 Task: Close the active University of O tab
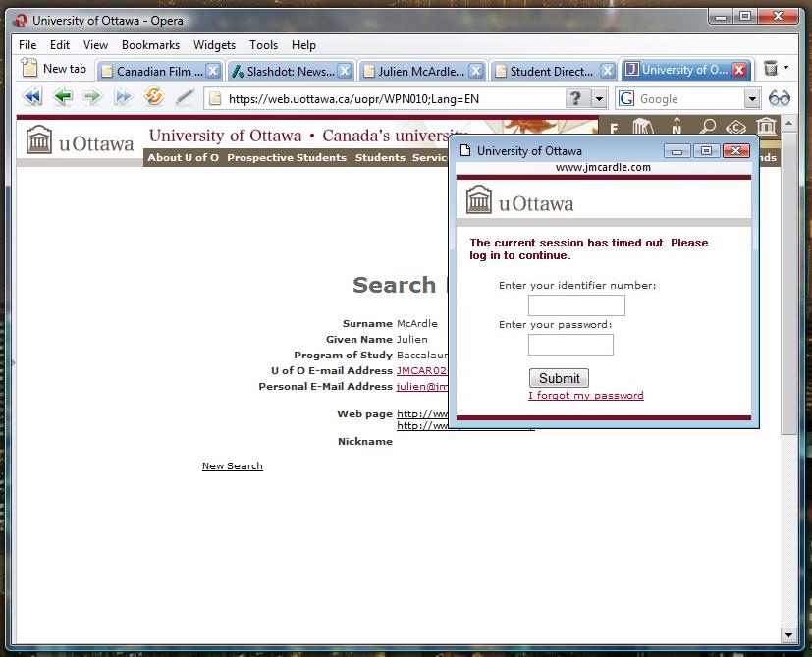point(740,70)
